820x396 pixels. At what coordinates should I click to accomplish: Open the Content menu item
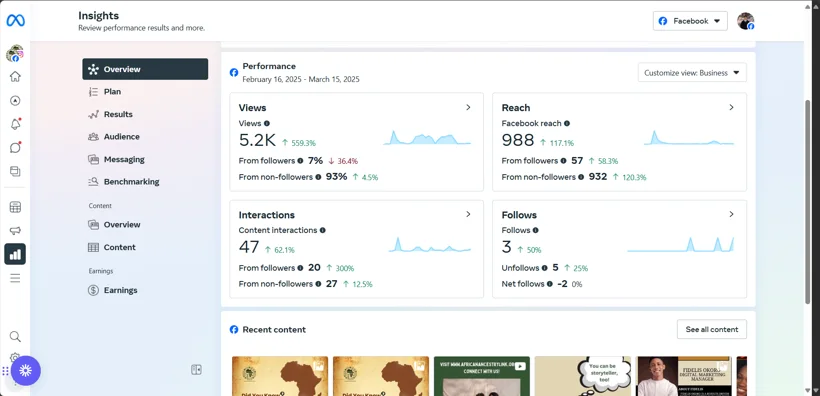coord(145,247)
